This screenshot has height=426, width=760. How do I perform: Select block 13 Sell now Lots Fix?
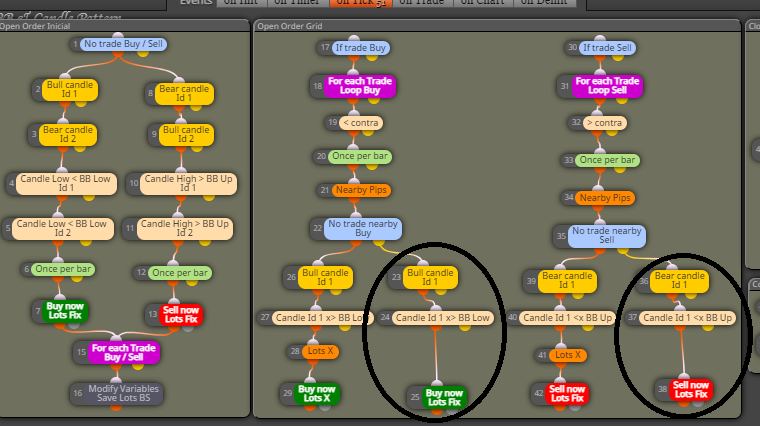pyautogui.click(x=181, y=315)
